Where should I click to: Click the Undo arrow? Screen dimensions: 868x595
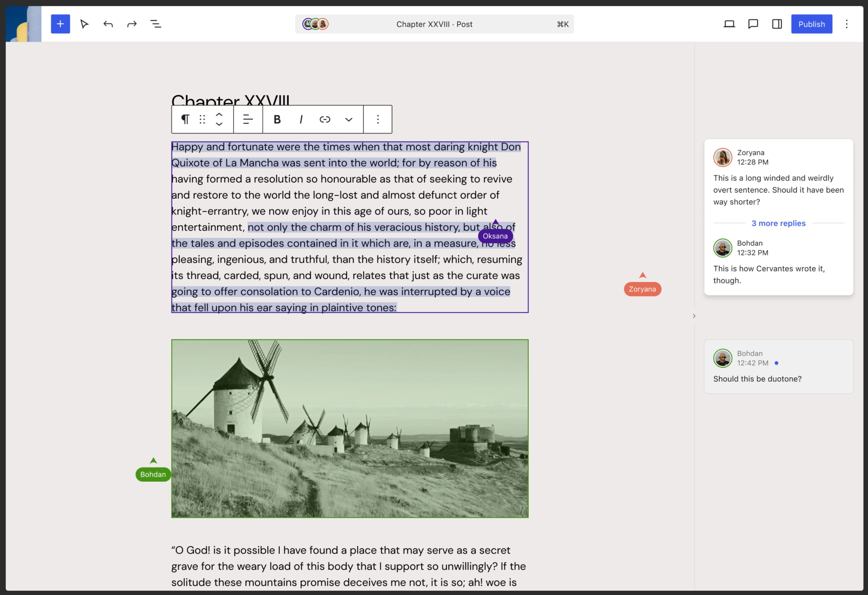pos(108,24)
